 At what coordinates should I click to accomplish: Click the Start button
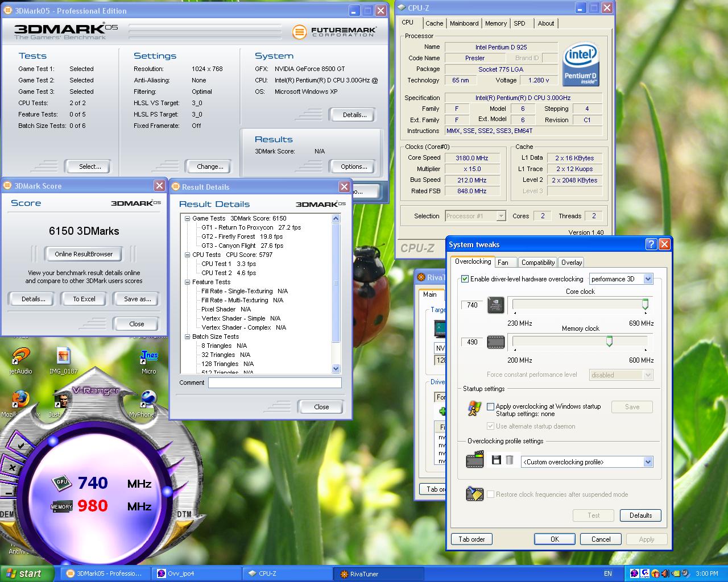[27, 573]
